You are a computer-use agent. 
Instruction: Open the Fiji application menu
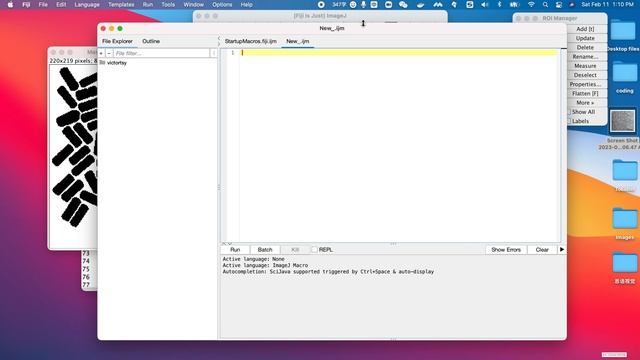[x=26, y=5]
